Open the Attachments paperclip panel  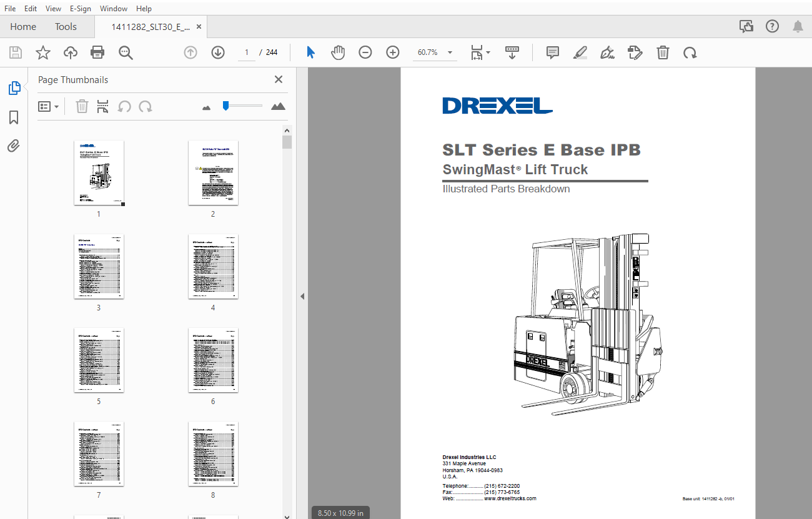(x=14, y=146)
